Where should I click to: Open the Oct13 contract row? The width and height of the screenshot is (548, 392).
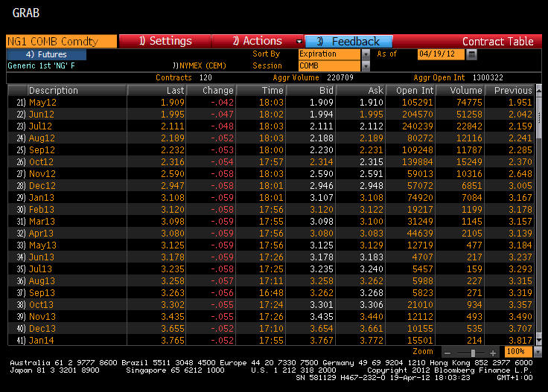click(271, 304)
